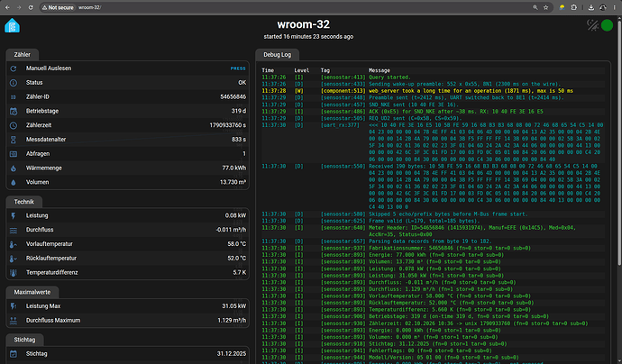Select the Zähler group tab
The height and width of the screenshot is (364, 622).
[x=23, y=55]
